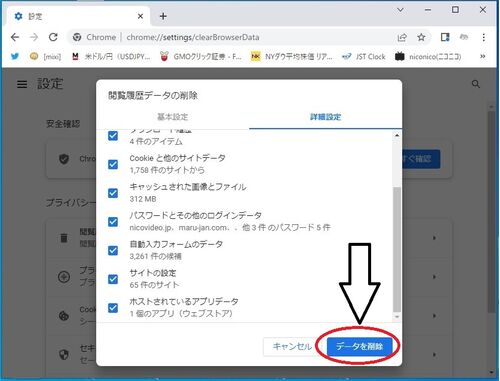Viewport: 500px width, 381px height.
Task: Click the dialog list scrollbar thumb
Action: pyautogui.click(x=397, y=249)
